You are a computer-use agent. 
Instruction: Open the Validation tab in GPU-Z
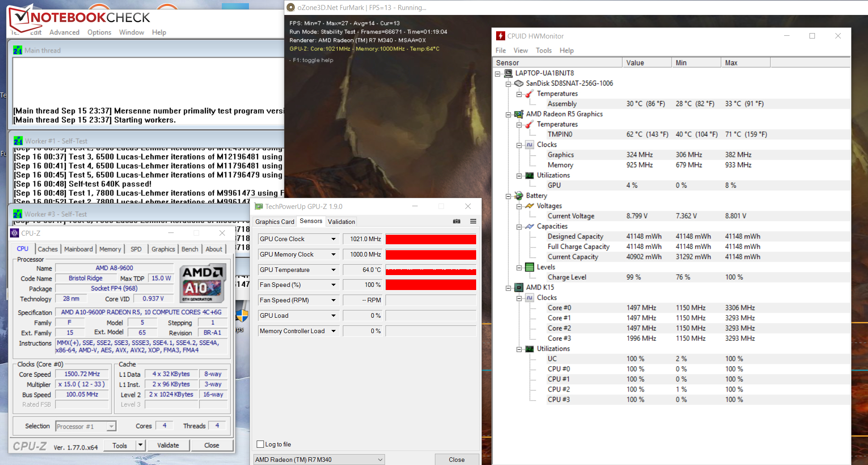(x=341, y=222)
